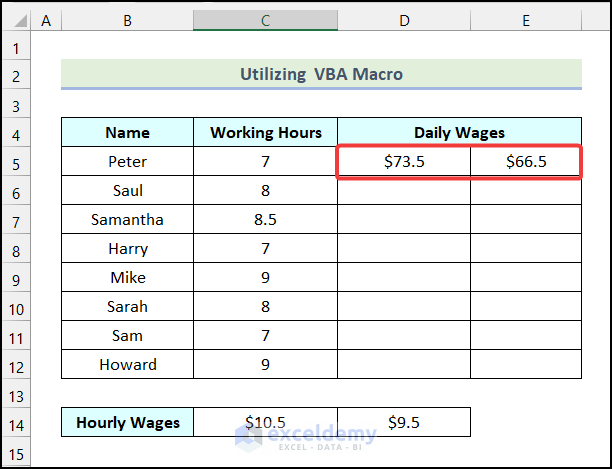Viewport: 612px width, 469px height.
Task: Click Mike's working hours value 9
Action: pyautogui.click(x=265, y=277)
